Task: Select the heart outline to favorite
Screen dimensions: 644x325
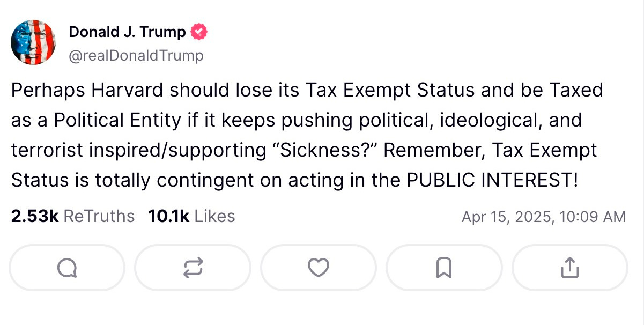Action: pyautogui.click(x=318, y=268)
